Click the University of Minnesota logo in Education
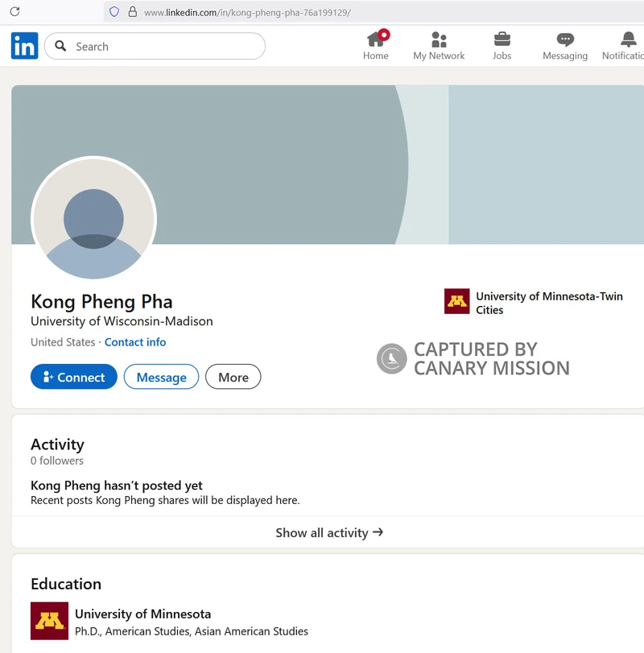644x653 pixels. (50, 621)
